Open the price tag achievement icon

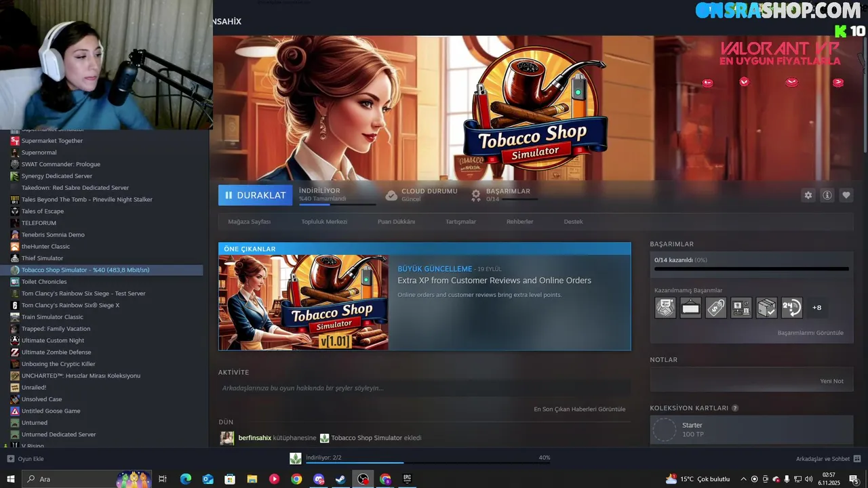click(716, 308)
